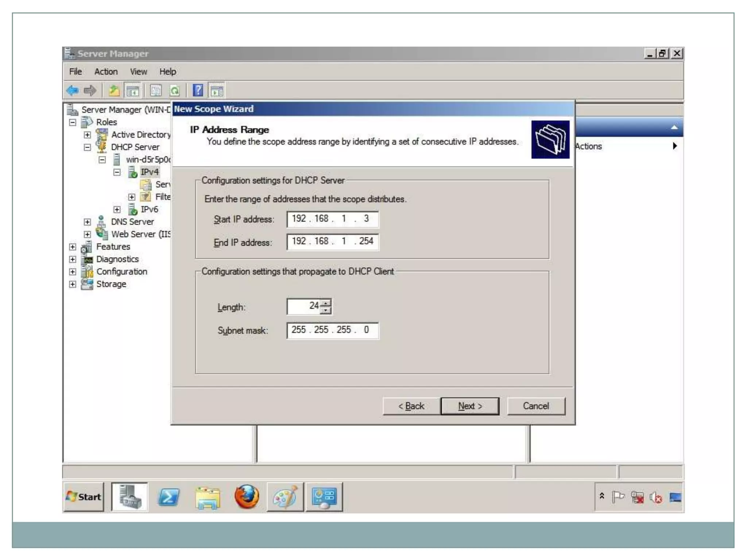This screenshot has height=560, width=747.
Task: Launch PowerShell from the taskbar
Action: pos(169,497)
